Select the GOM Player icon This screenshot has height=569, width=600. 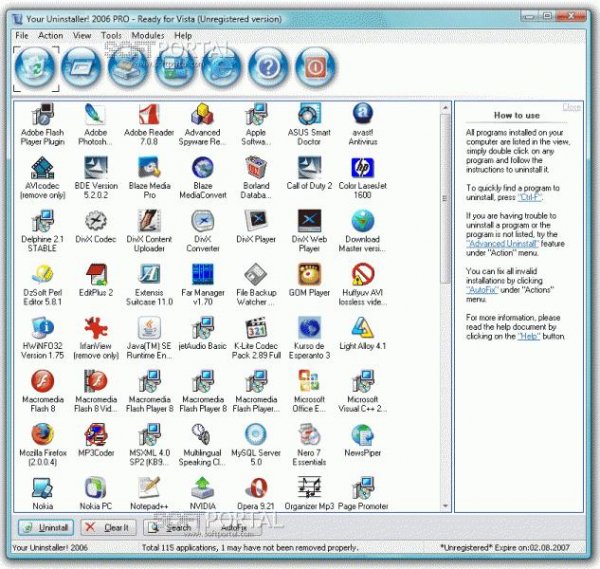309,274
